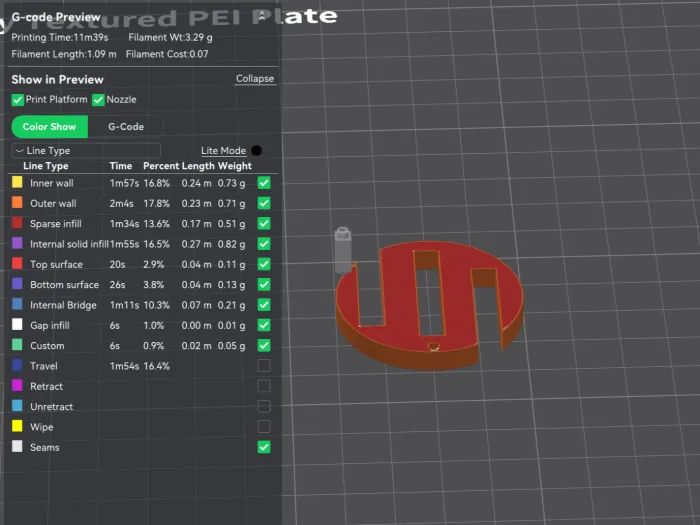
Task: Click the white Gap infill swatch
Action: coord(17,325)
